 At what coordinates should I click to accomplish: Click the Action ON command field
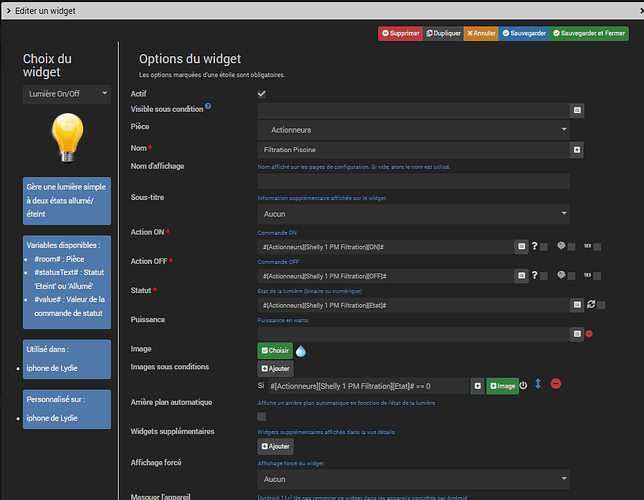point(386,247)
